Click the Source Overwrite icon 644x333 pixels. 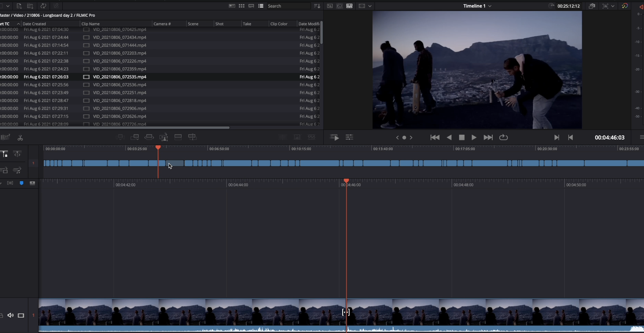click(x=192, y=137)
